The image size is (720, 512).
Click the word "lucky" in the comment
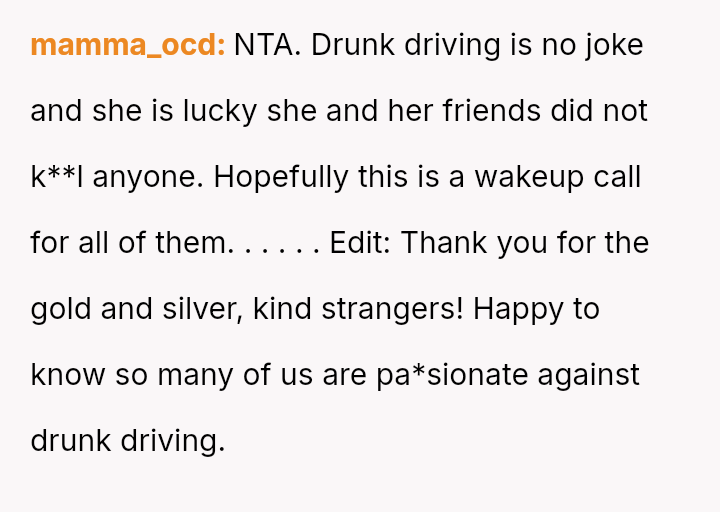[x=220, y=111]
